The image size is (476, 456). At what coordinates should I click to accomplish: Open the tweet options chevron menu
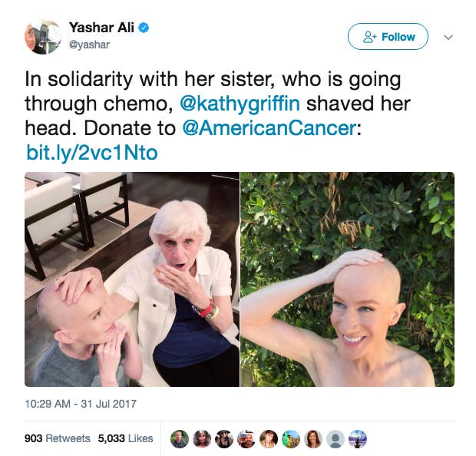(x=448, y=37)
